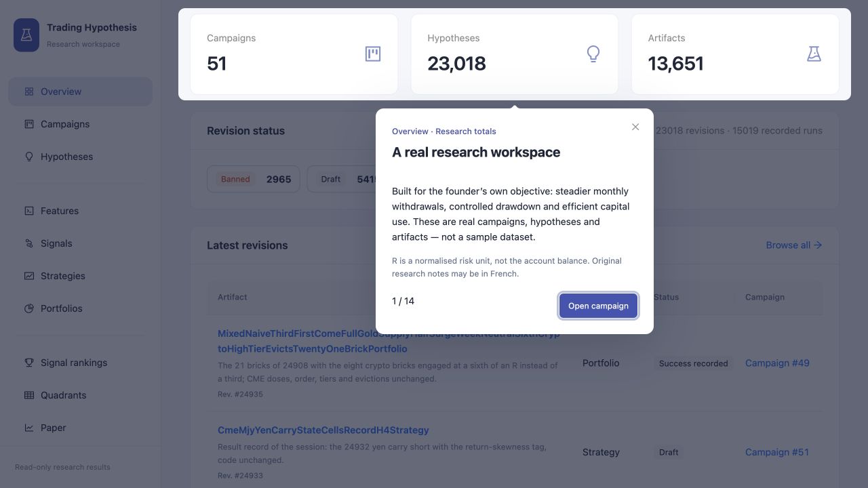Open Hypotheses from the sidebar
Screen dimensions: 868x488
(80, 157)
